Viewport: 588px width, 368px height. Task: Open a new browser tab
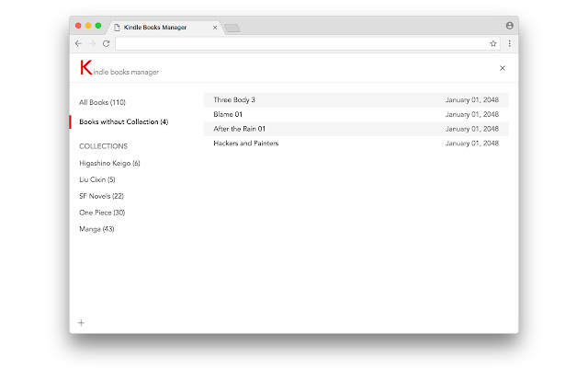(232, 28)
